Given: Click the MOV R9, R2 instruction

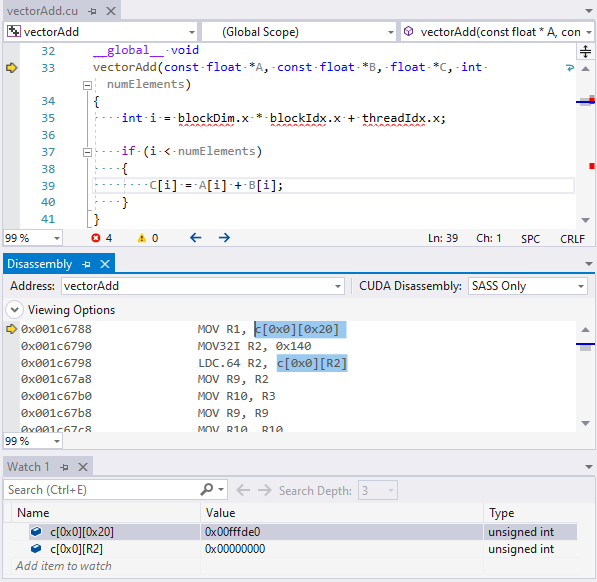Looking at the screenshot, I should 233,379.
